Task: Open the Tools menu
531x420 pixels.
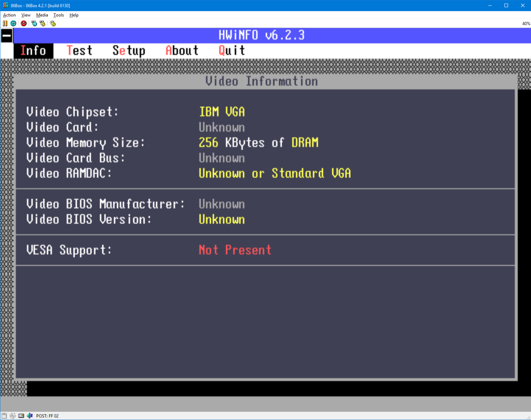Action: click(x=59, y=15)
